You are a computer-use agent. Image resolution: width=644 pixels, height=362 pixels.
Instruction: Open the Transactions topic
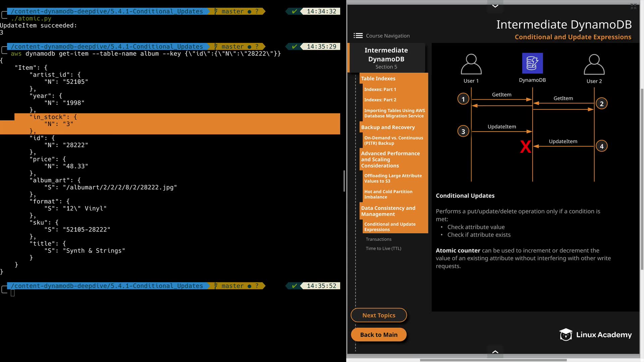point(378,239)
